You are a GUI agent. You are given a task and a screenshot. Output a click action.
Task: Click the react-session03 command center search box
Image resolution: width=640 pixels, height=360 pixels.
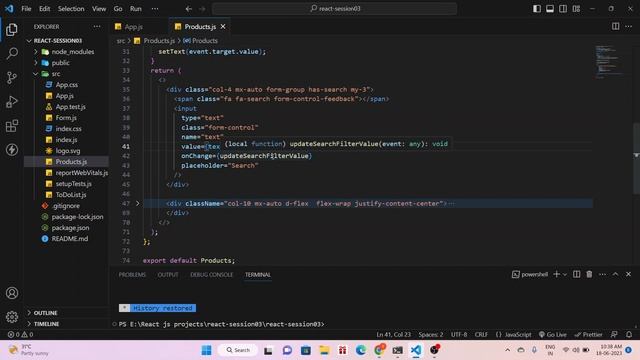click(334, 9)
